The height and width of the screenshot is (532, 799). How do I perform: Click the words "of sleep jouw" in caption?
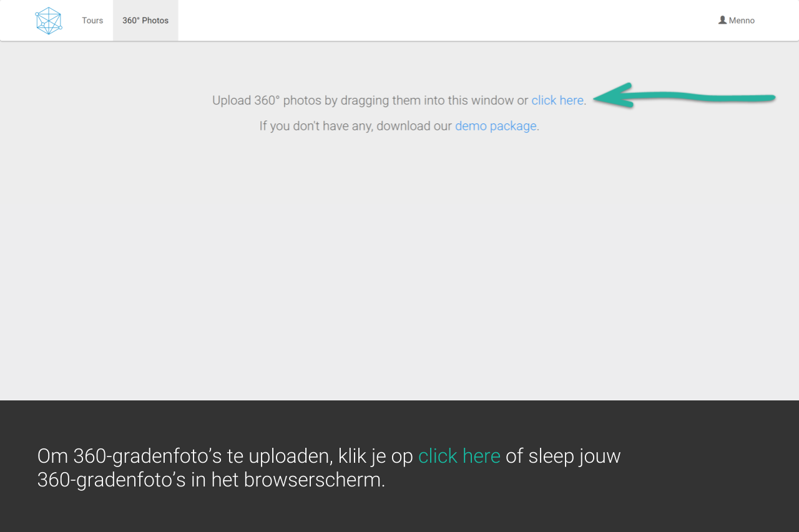click(x=563, y=456)
